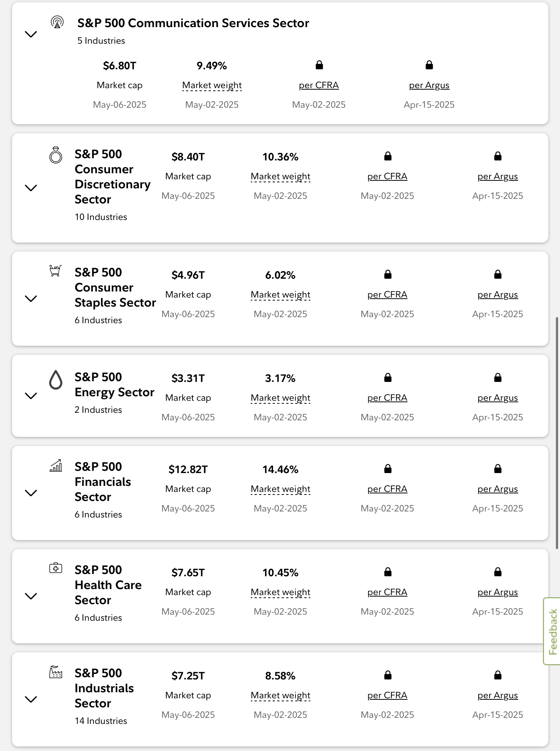Click the vertical page scrollbar
Image resolution: width=560 pixels, height=751 pixels.
[x=557, y=433]
